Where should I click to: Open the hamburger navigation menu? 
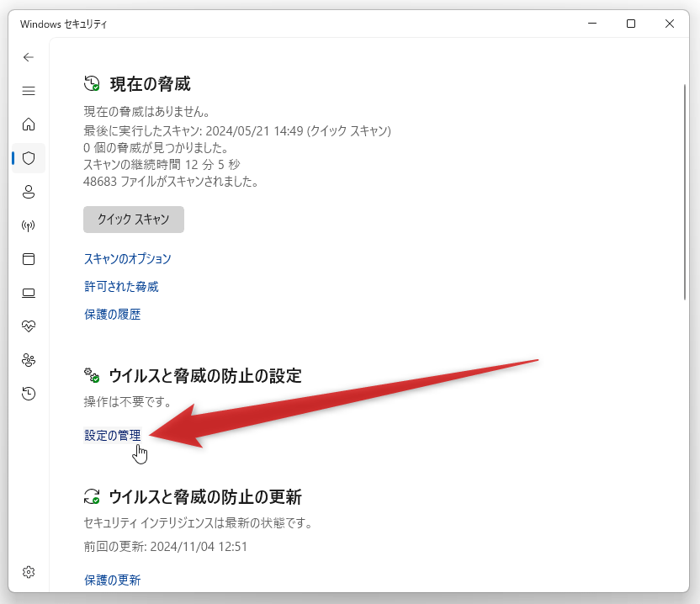point(29,91)
